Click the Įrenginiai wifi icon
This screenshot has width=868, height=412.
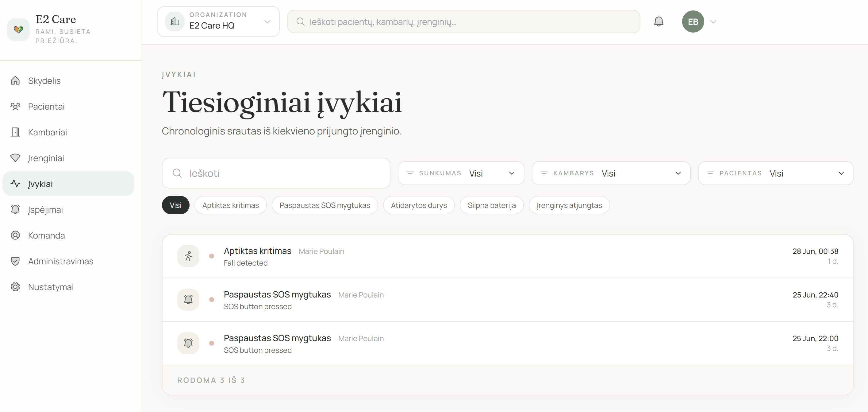[15, 158]
